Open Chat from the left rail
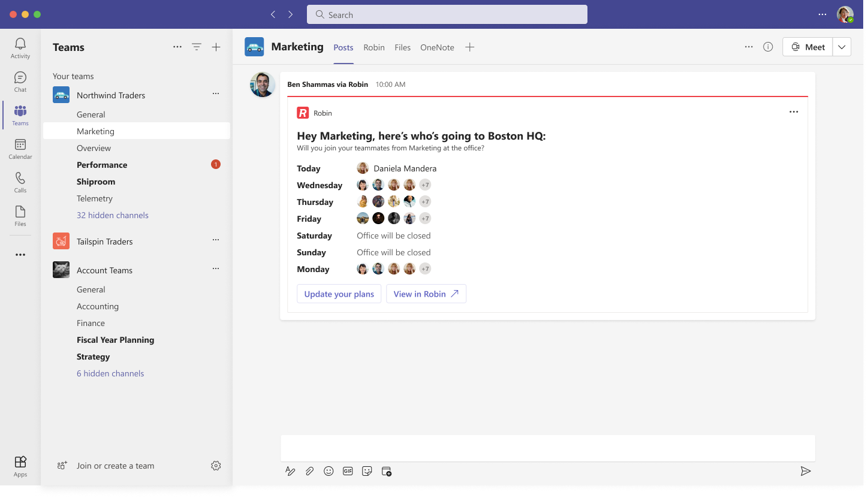Screen dimensions: 868x498 point(20,82)
